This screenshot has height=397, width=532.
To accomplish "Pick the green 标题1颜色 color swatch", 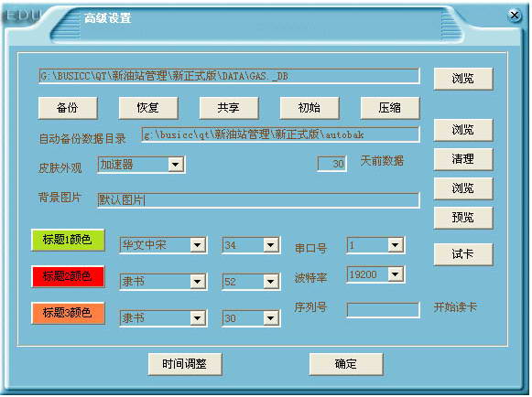I will point(68,240).
